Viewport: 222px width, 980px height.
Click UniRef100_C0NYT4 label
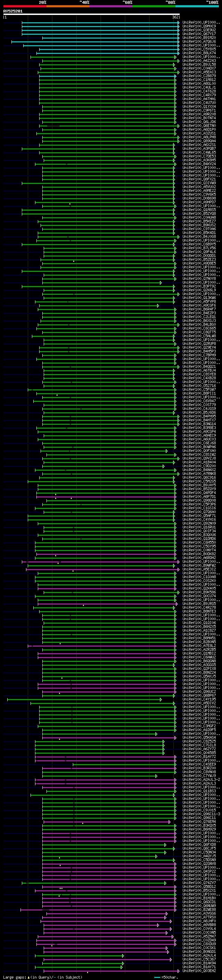(x=199, y=550)
